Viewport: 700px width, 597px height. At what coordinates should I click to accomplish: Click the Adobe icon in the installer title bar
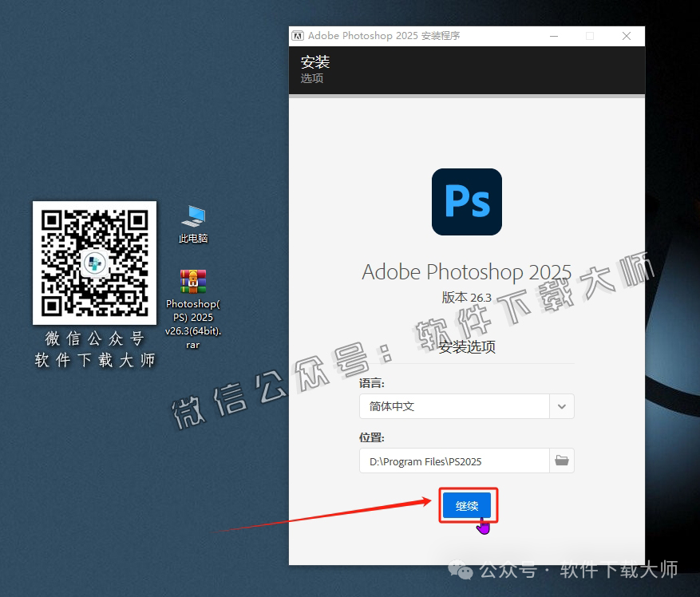pyautogui.click(x=297, y=36)
